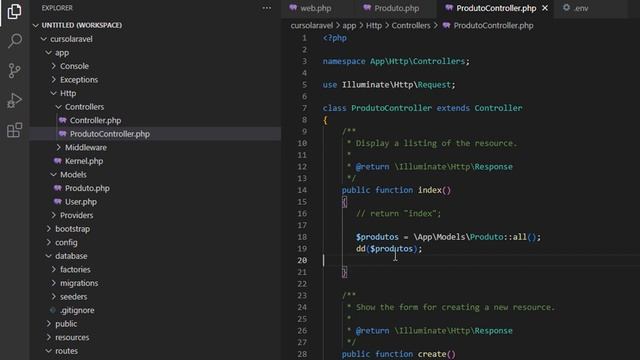Click app in the breadcrumb path
The image size is (640, 360).
click(x=349, y=25)
